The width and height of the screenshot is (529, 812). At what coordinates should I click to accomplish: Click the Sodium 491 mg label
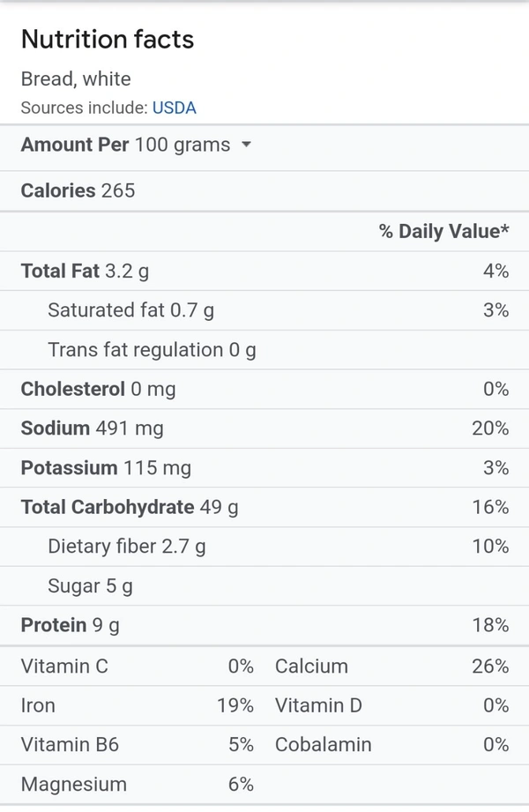coord(92,428)
